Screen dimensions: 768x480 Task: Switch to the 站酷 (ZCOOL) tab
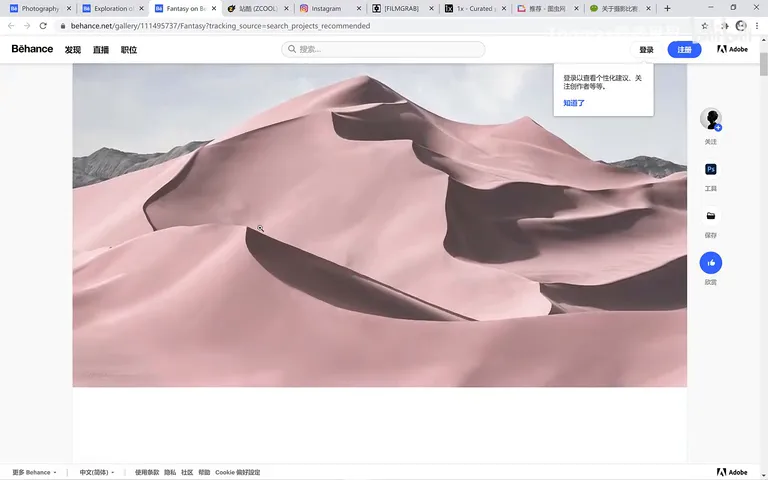click(259, 8)
